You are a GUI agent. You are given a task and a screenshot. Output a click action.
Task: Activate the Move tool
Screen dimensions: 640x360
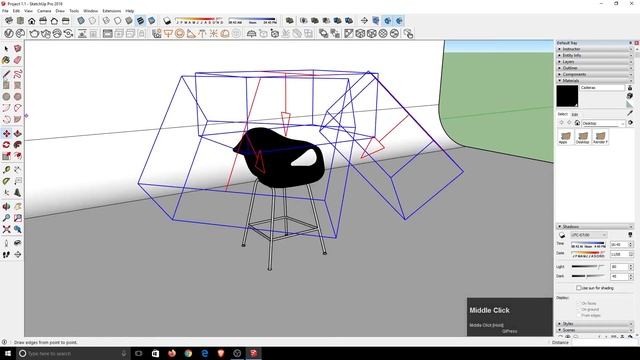[x=6, y=133]
